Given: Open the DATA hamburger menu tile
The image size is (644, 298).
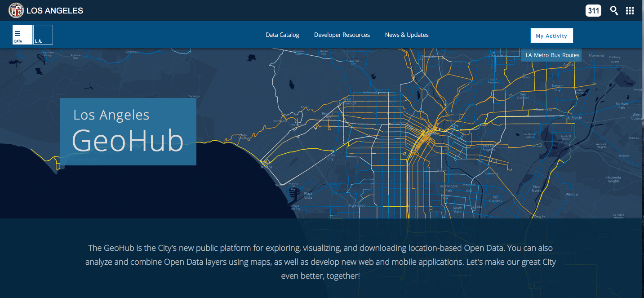Looking at the screenshot, I should 22,35.
